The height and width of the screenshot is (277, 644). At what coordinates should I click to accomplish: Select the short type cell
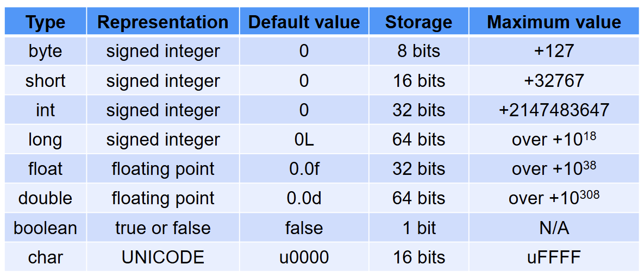[45, 81]
